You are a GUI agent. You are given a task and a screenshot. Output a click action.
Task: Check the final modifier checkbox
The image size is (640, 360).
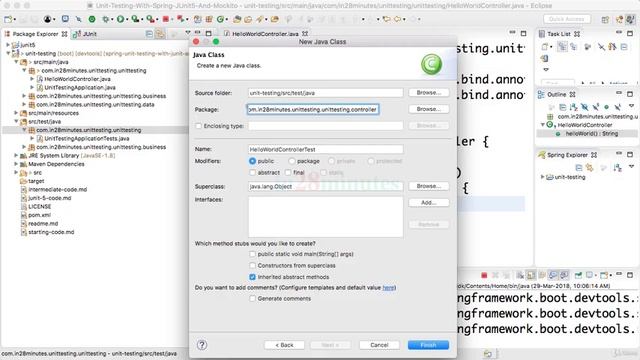click(288, 173)
